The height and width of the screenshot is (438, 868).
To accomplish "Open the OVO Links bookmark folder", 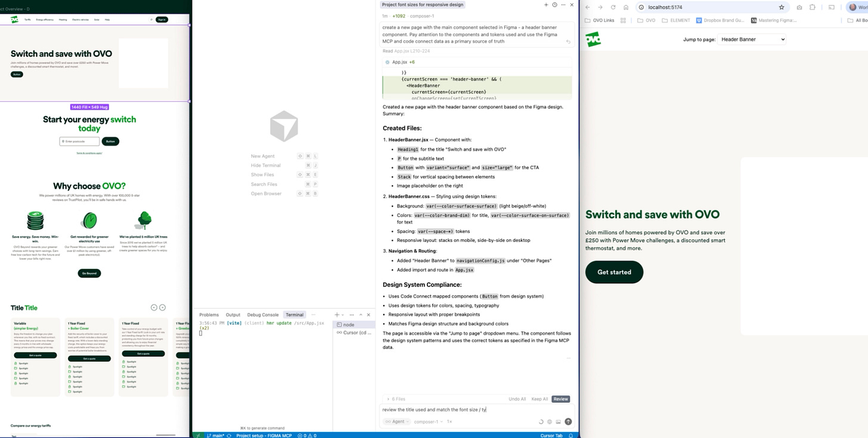I will tap(600, 20).
